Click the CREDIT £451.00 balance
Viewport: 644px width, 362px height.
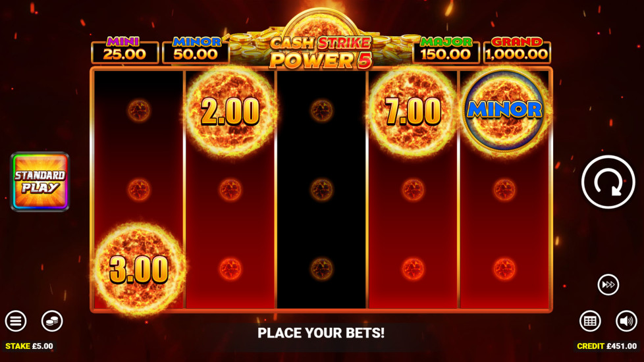tap(607, 346)
